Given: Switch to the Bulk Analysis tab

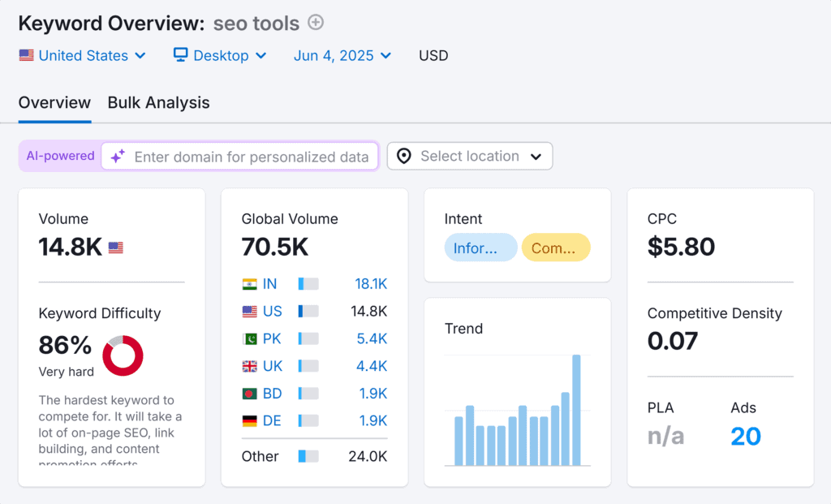Looking at the screenshot, I should [157, 103].
